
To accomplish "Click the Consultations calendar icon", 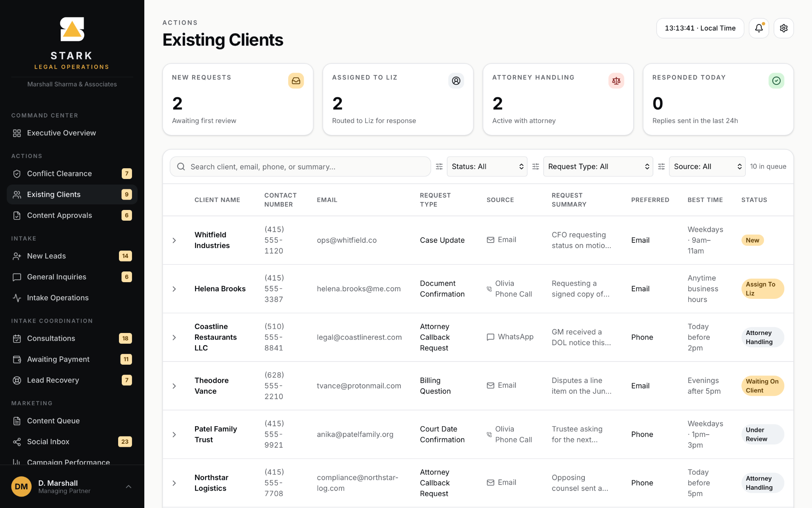I will [x=17, y=339].
